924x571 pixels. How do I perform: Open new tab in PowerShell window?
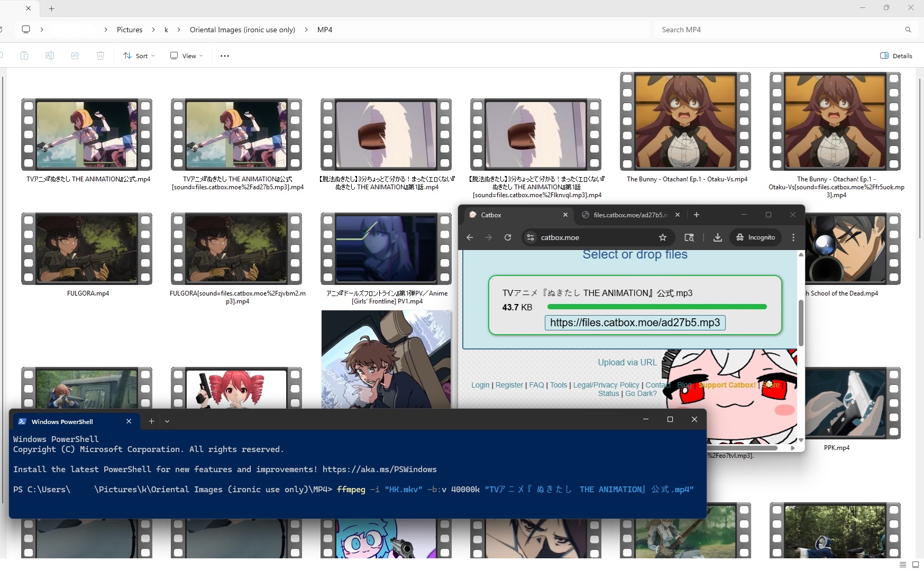151,421
